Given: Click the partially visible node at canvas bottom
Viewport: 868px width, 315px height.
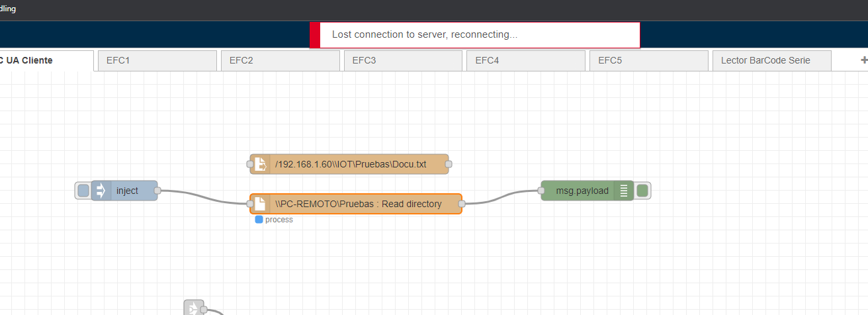Looking at the screenshot, I should (193, 309).
